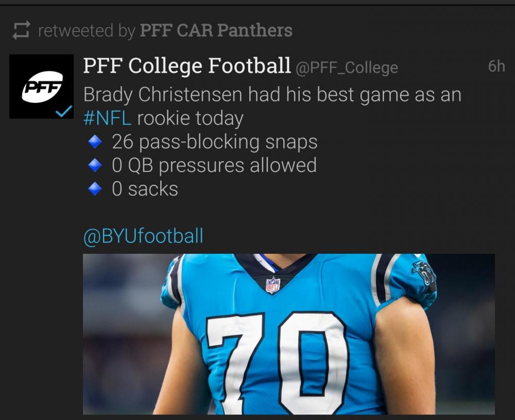Click the "retweeted by" label text

pyautogui.click(x=87, y=31)
